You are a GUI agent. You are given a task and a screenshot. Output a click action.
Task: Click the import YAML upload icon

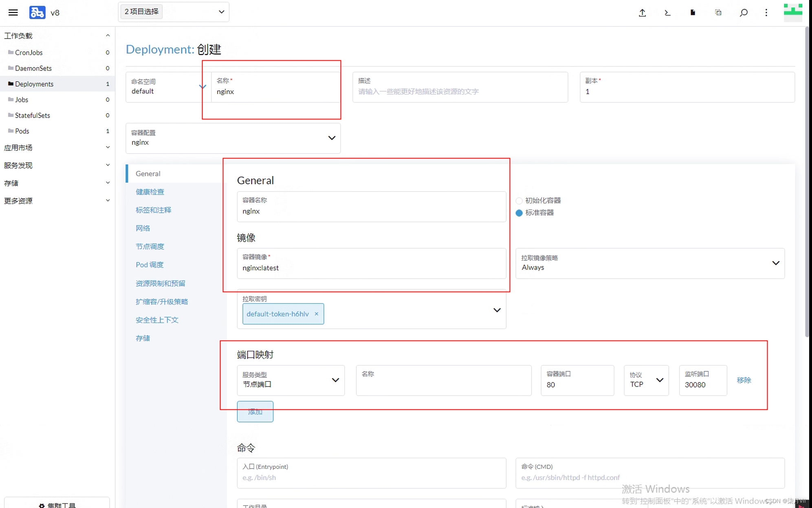pos(642,13)
